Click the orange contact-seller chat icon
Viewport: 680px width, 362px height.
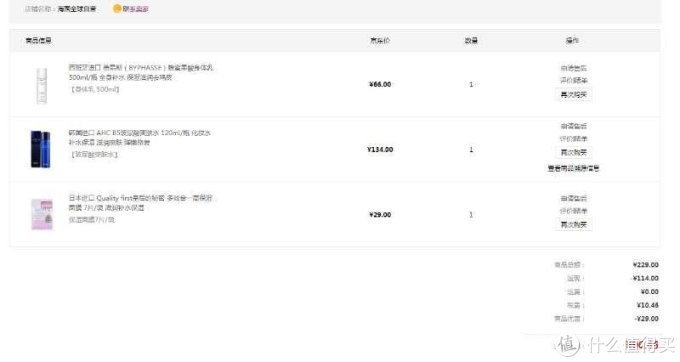click(117, 9)
